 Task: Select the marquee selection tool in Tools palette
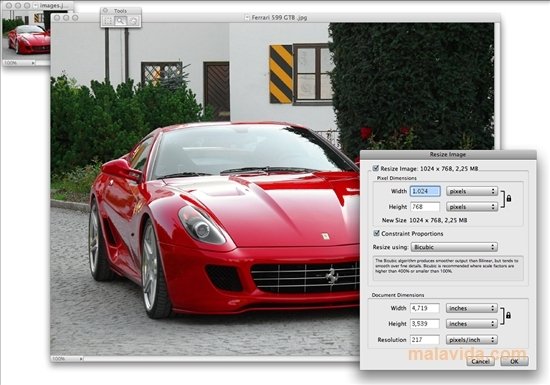point(108,21)
